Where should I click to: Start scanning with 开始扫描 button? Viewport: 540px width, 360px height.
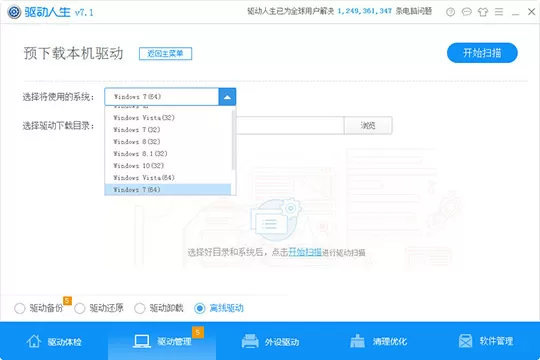point(482,53)
